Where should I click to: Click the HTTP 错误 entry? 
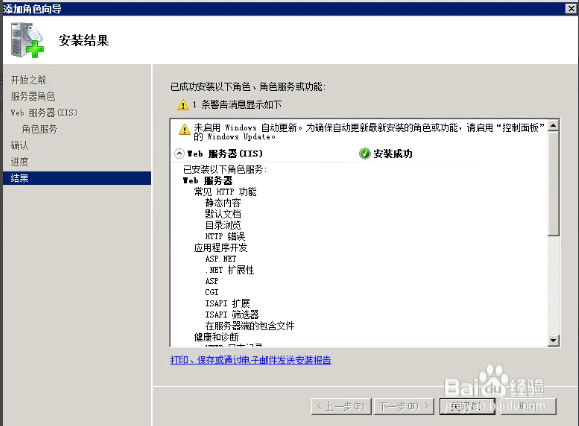(225, 236)
